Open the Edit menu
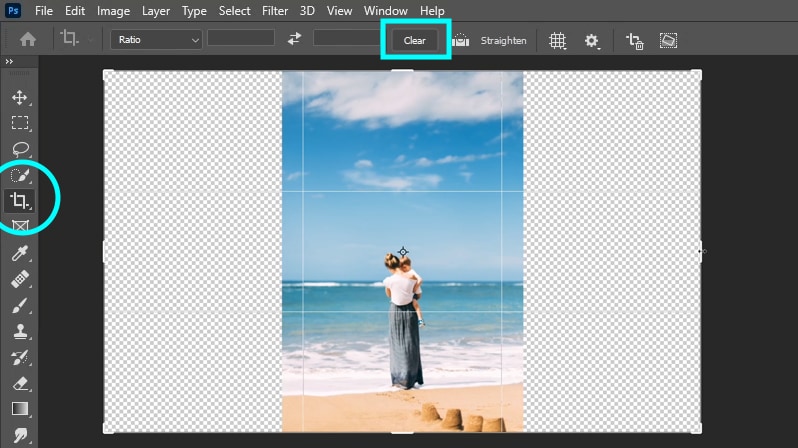Image resolution: width=798 pixels, height=448 pixels. 75,11
